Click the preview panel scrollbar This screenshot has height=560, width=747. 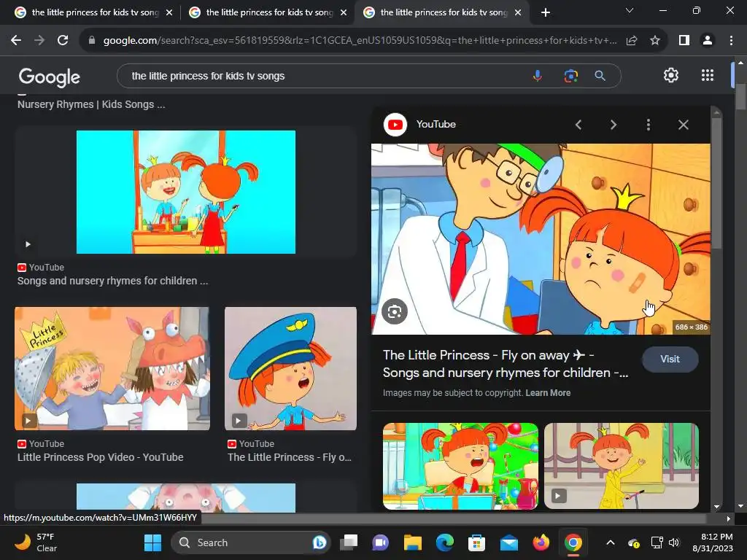716,182
